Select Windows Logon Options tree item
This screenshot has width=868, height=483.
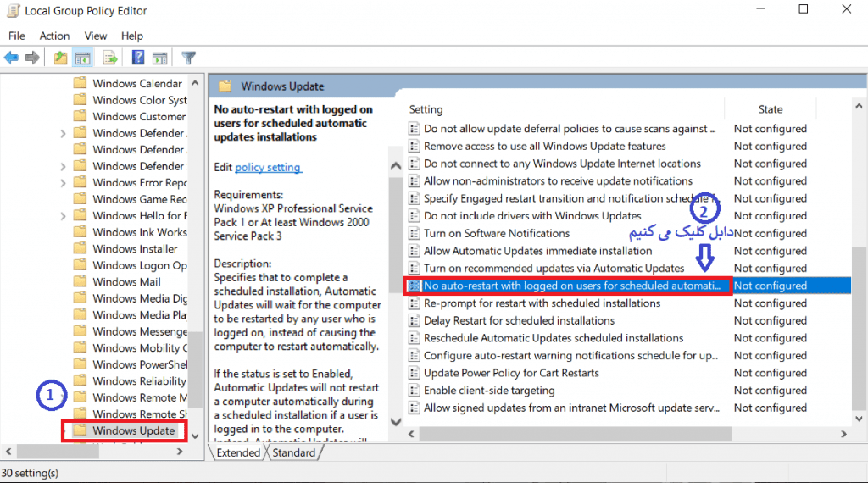point(140,265)
